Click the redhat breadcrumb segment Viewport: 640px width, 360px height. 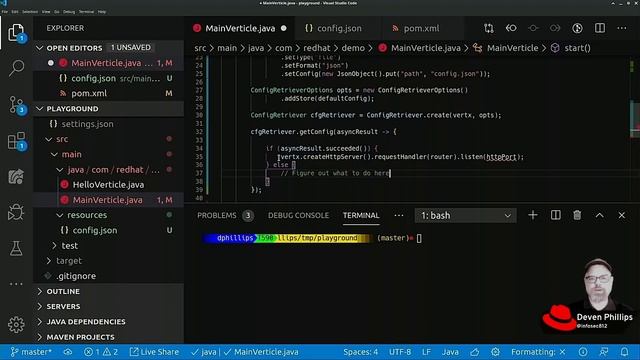316,48
